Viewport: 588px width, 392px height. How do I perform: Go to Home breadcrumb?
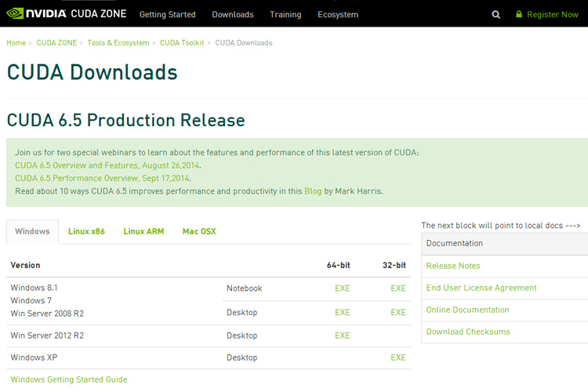pyautogui.click(x=16, y=43)
